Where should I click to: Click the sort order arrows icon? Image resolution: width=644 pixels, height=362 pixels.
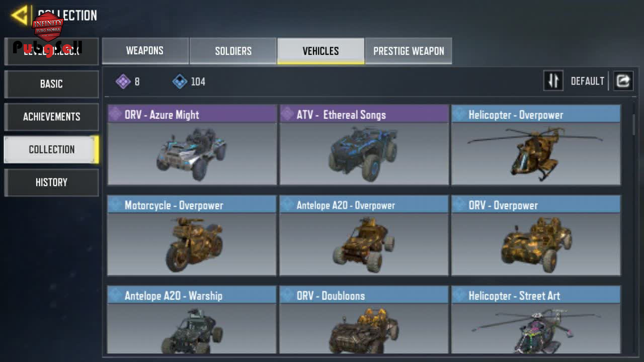[553, 81]
